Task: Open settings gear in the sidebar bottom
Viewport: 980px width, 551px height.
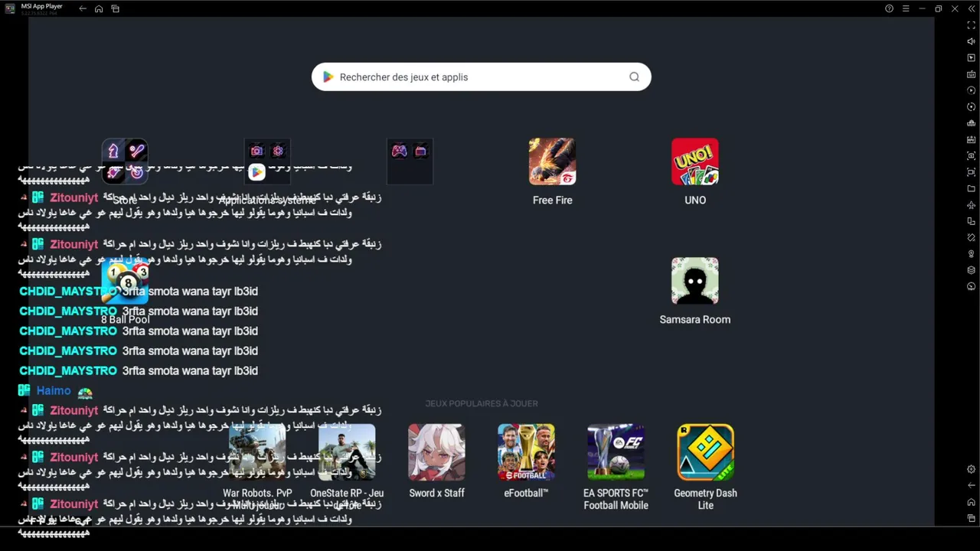Action: (x=971, y=469)
